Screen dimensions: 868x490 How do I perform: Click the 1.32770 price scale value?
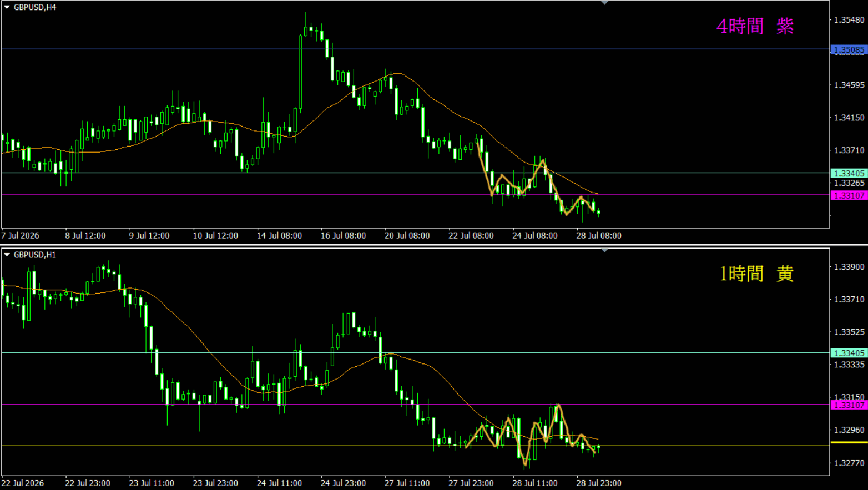[849, 463]
